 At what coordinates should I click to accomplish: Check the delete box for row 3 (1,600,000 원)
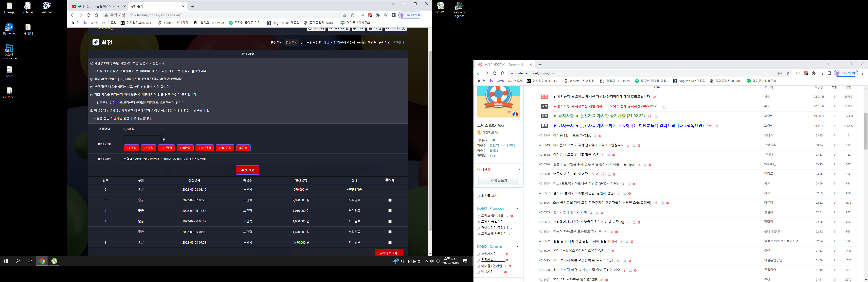click(x=390, y=221)
